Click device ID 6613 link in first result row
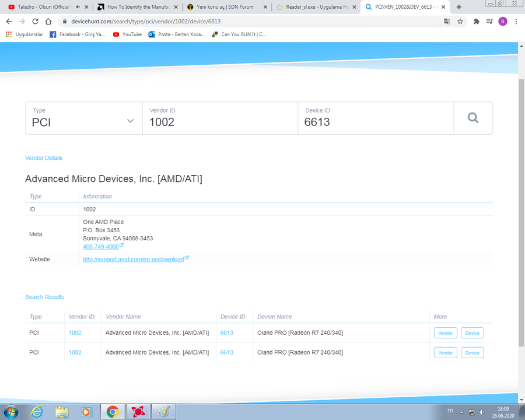The image size is (525, 420). (x=227, y=332)
